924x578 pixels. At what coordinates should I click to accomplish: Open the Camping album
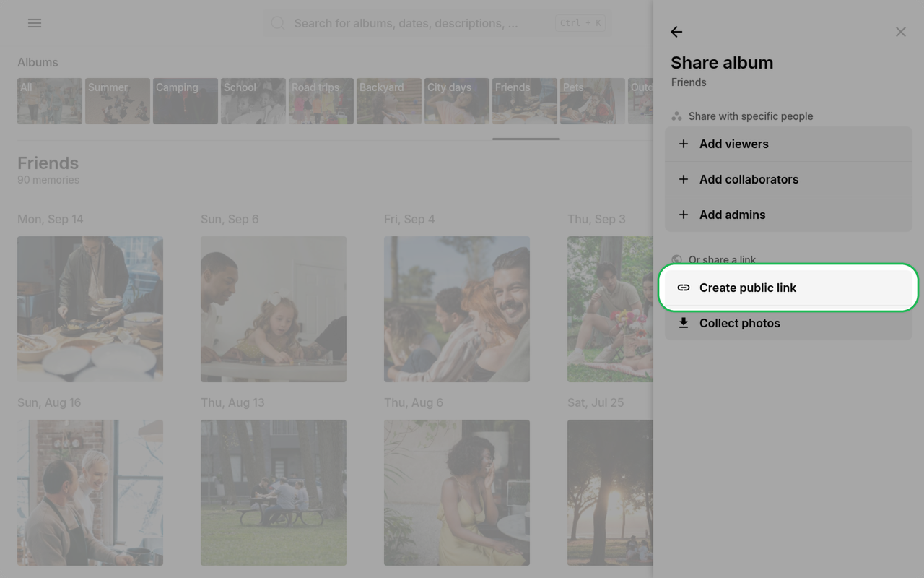click(x=186, y=101)
